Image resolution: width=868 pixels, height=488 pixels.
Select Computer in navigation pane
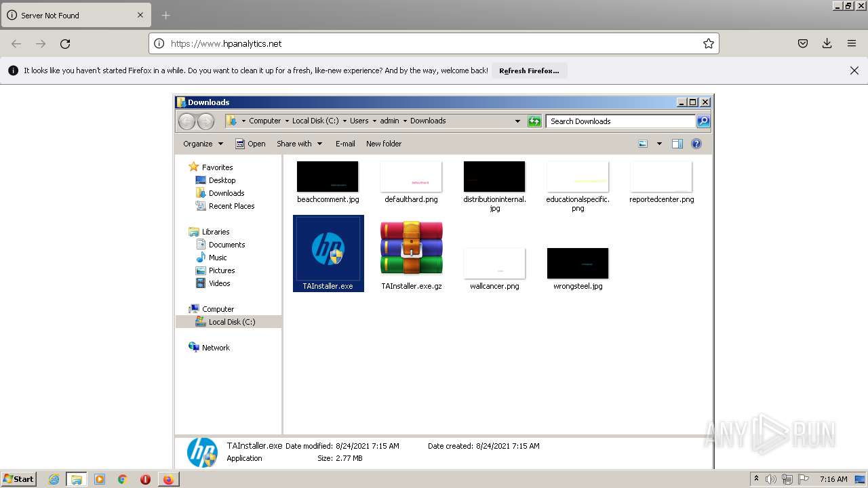(x=218, y=309)
